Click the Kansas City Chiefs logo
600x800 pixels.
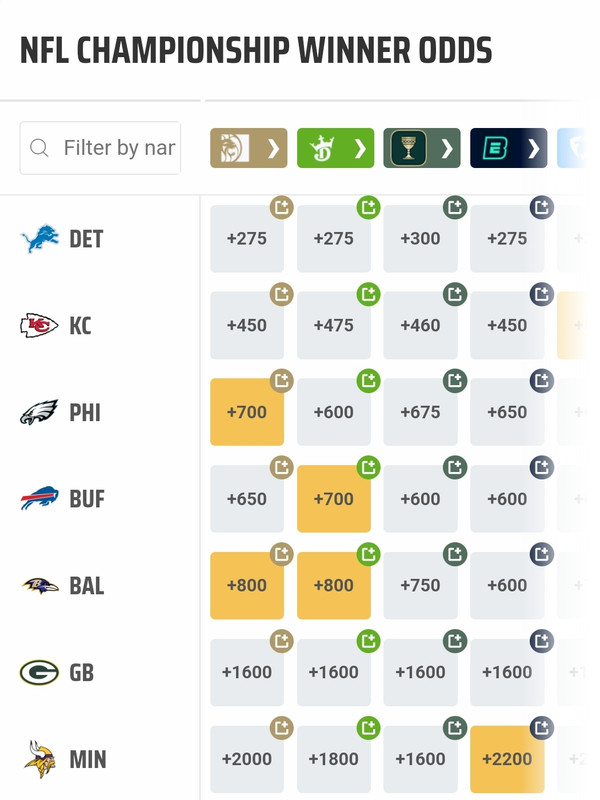pyautogui.click(x=39, y=326)
